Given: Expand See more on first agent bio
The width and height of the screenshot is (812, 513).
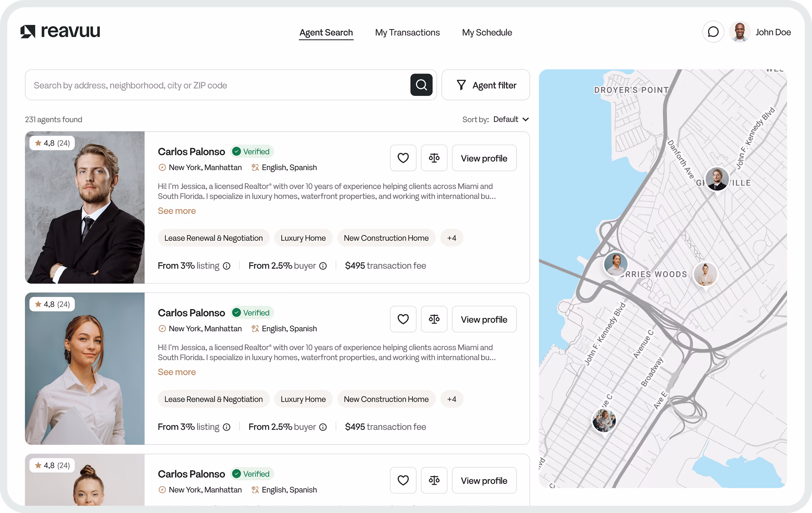Looking at the screenshot, I should click(177, 211).
